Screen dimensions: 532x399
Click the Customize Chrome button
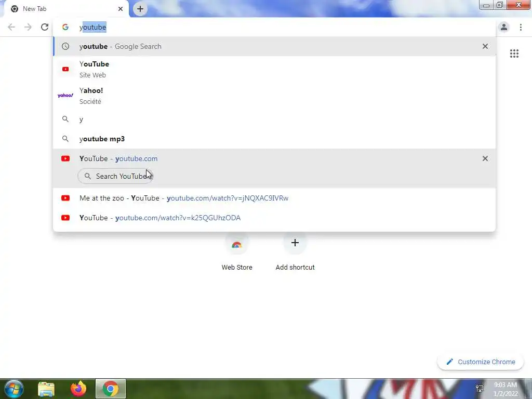click(481, 362)
